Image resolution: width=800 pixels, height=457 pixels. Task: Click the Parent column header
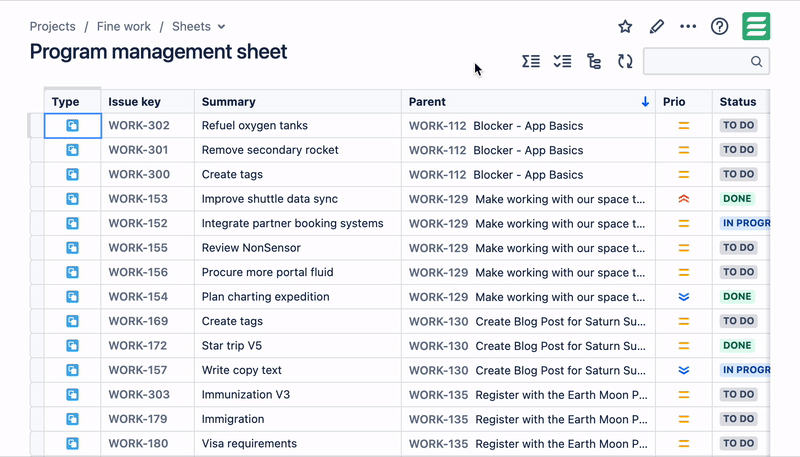[528, 101]
